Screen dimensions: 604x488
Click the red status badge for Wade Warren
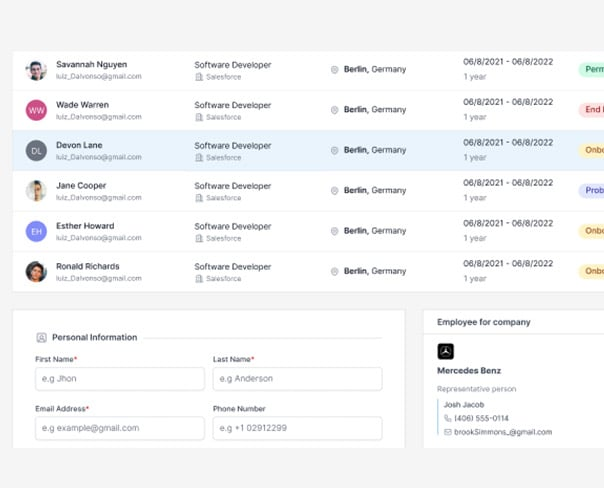[x=591, y=110]
